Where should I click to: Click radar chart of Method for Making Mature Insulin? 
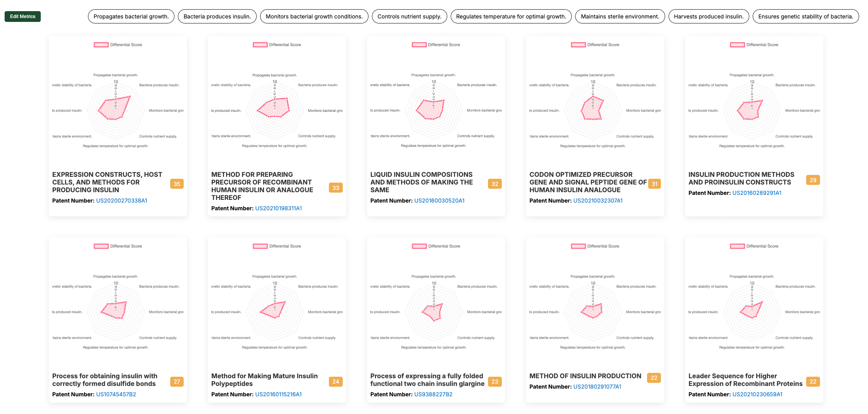point(275,312)
